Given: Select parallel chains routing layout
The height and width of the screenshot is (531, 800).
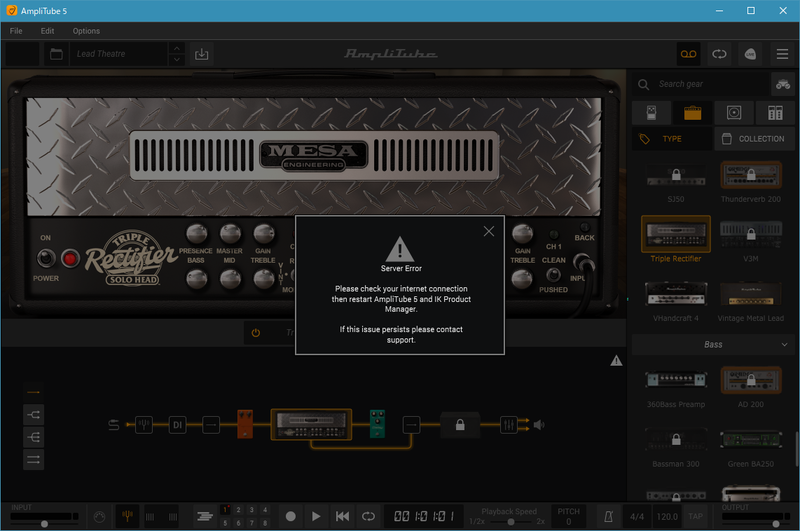Looking at the screenshot, I should click(x=33, y=460).
